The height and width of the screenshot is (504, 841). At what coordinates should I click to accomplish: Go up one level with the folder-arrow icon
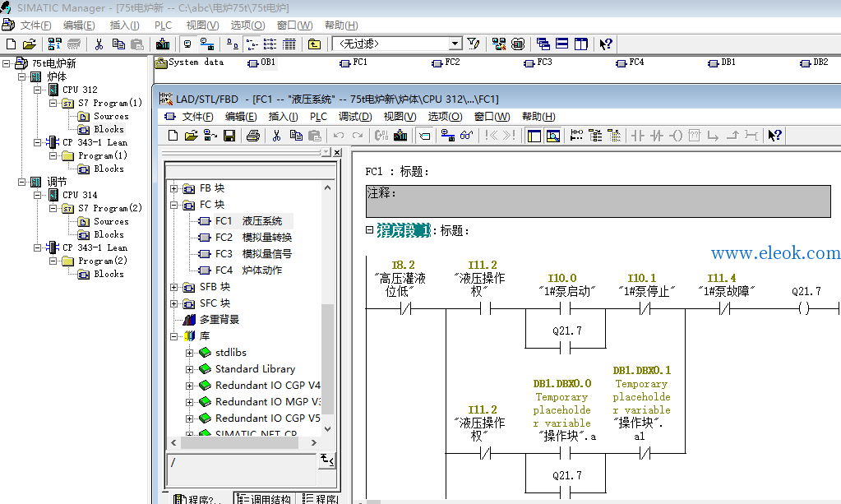coord(314,44)
